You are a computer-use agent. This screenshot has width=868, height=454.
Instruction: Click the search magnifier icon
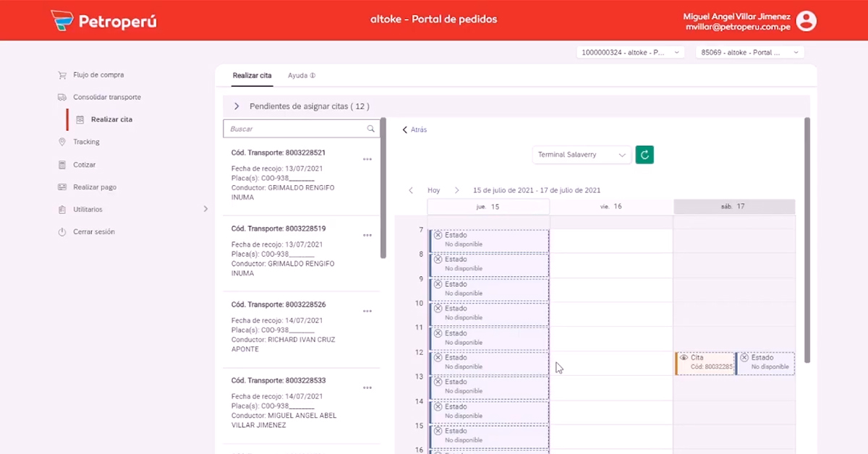click(371, 129)
